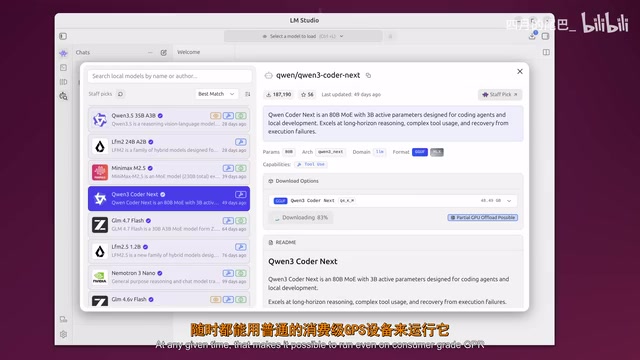
Task: Select Nemotron 3 Nano in model list
Action: click(x=169, y=277)
